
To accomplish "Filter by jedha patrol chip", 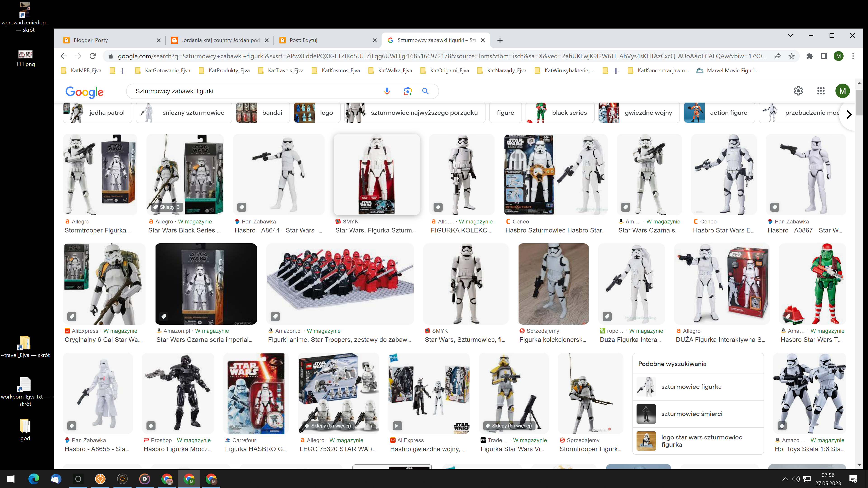I will pyautogui.click(x=97, y=113).
